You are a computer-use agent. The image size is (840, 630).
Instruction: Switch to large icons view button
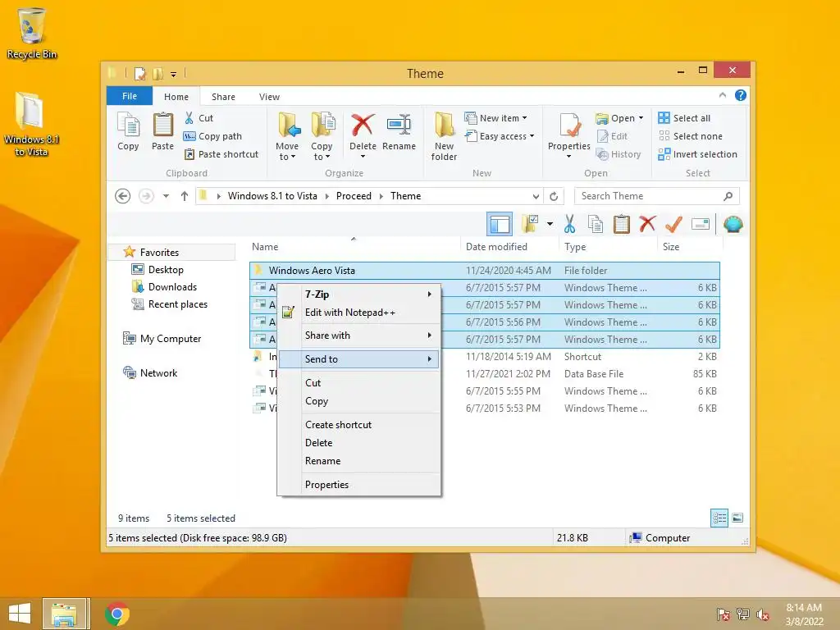(x=737, y=518)
